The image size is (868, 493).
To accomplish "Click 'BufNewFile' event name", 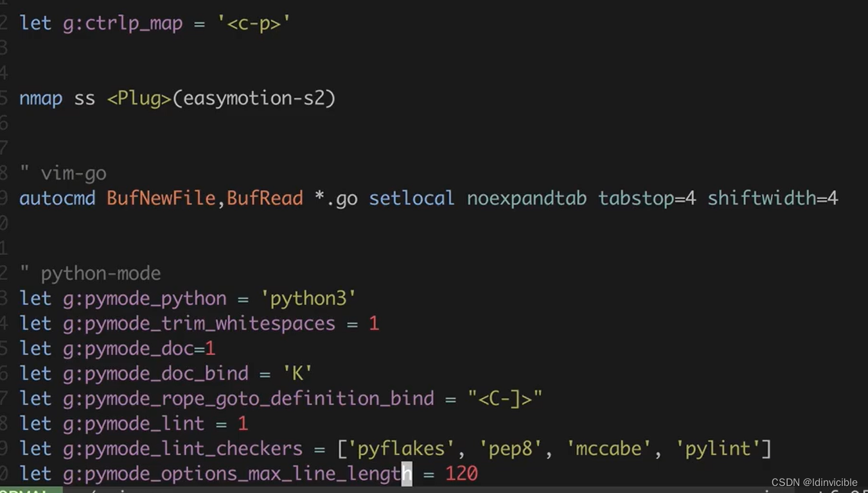I will coord(161,198).
